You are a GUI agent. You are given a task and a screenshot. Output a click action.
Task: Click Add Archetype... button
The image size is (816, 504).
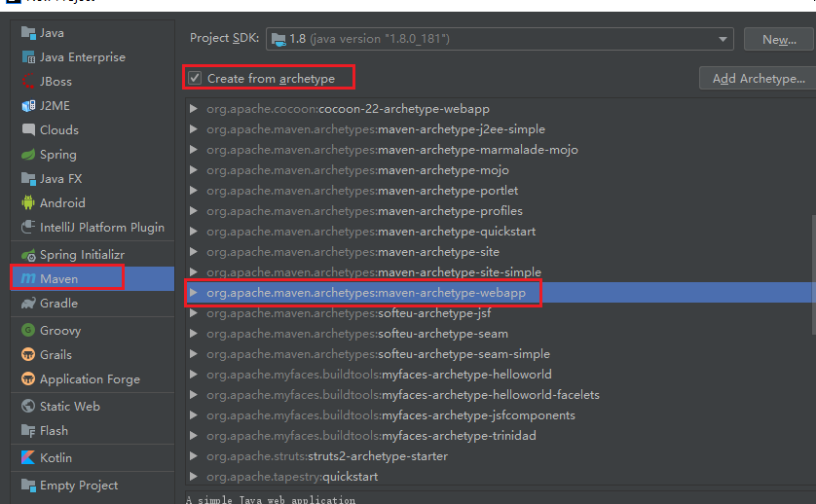(759, 78)
